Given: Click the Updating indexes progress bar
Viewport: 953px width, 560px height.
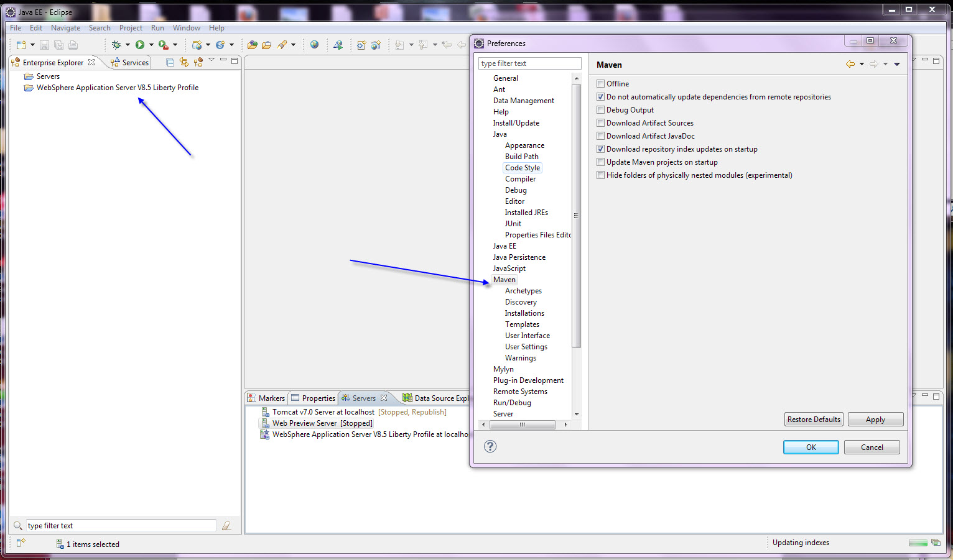Looking at the screenshot, I should pos(918,543).
